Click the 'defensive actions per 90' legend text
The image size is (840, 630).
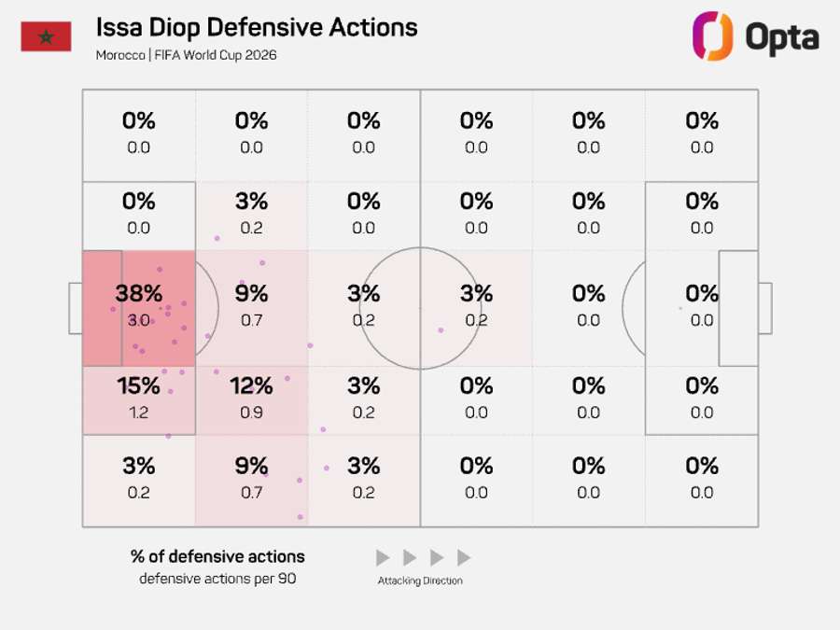click(217, 579)
